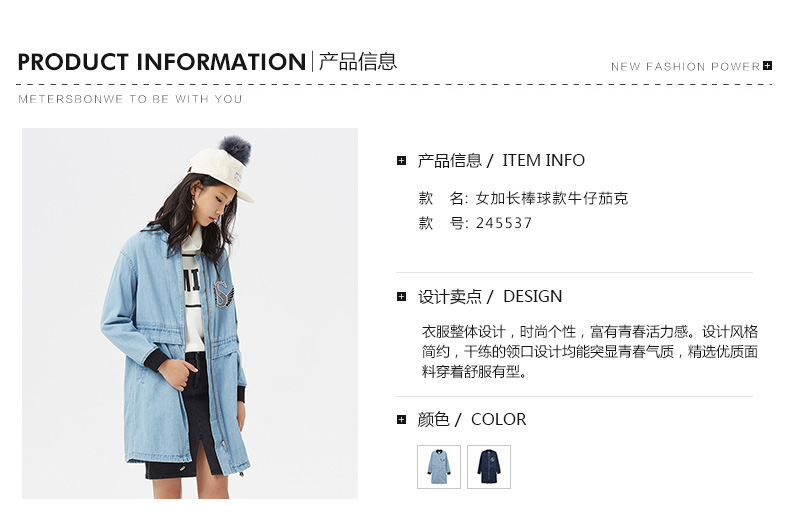Click the plus icon beside ITEM INFO

click(402, 161)
